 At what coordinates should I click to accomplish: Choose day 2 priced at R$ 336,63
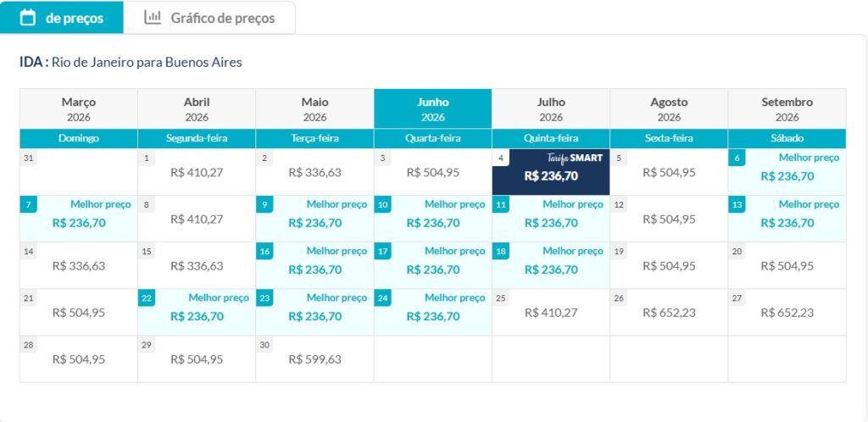[x=314, y=172]
